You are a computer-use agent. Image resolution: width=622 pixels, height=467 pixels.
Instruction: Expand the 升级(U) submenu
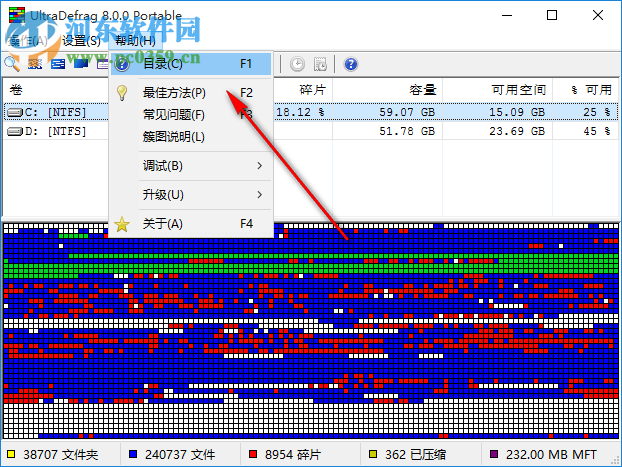click(x=191, y=195)
